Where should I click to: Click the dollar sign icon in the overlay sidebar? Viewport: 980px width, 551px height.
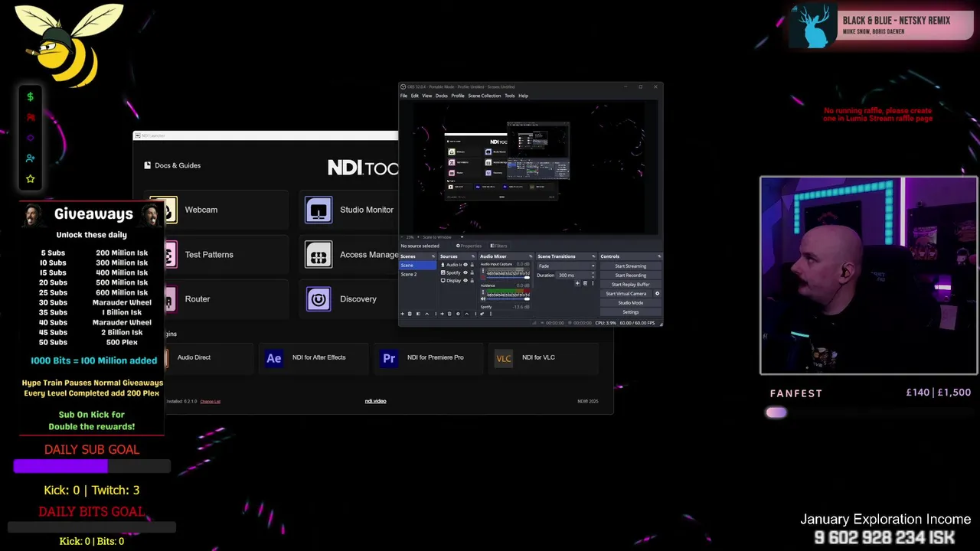(30, 96)
